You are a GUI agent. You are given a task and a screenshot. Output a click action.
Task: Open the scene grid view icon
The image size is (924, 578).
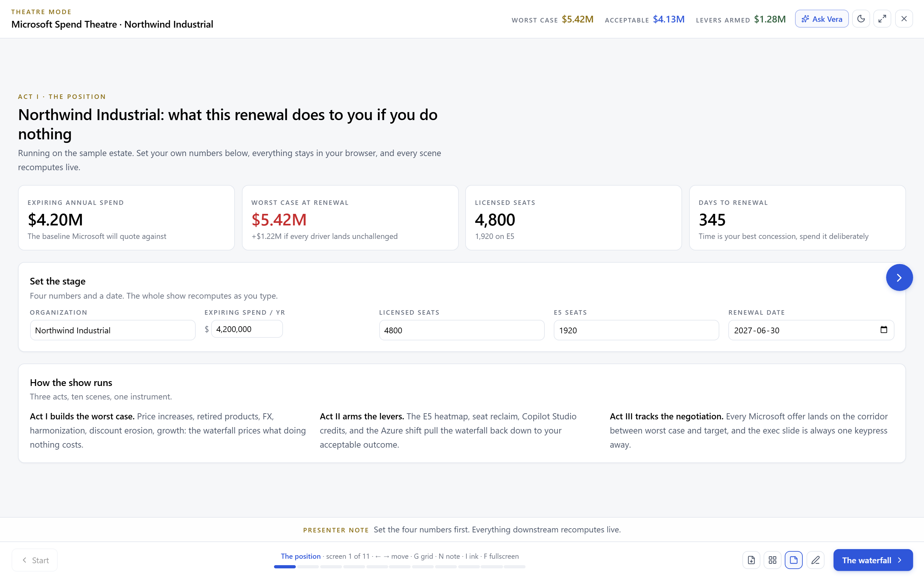point(773,560)
